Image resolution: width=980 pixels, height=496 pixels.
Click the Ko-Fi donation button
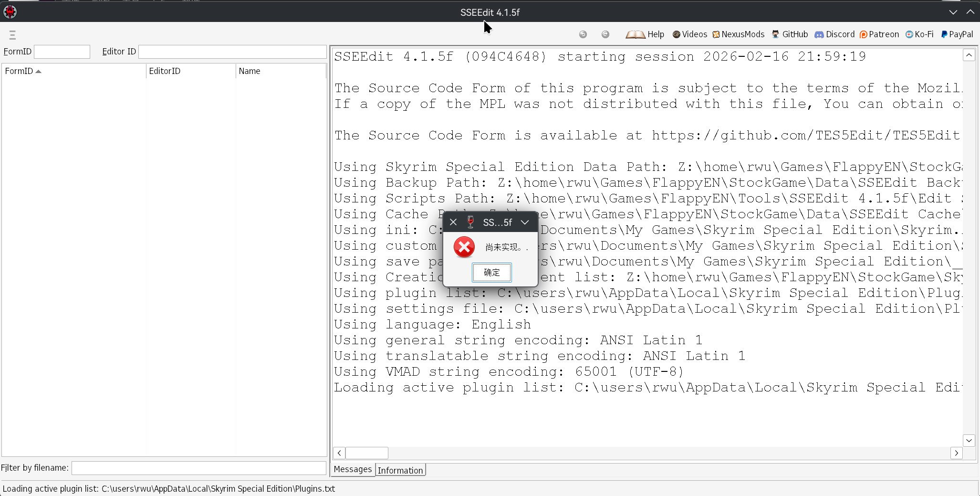(x=919, y=34)
